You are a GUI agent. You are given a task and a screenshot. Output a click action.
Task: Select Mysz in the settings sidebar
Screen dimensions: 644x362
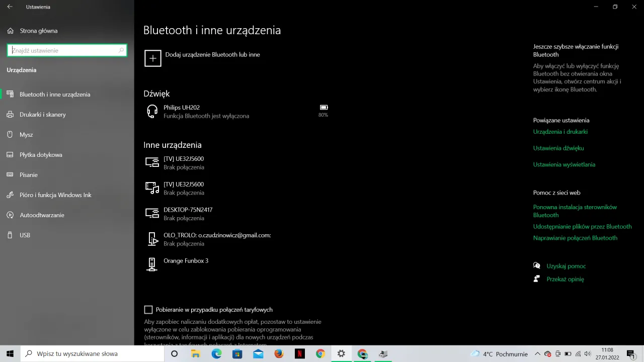point(26,134)
